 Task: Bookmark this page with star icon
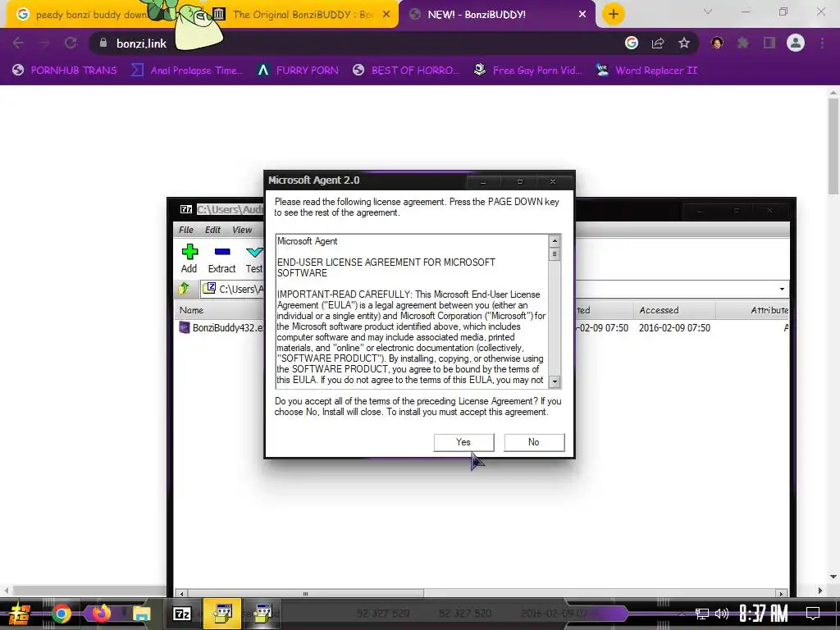coord(684,43)
